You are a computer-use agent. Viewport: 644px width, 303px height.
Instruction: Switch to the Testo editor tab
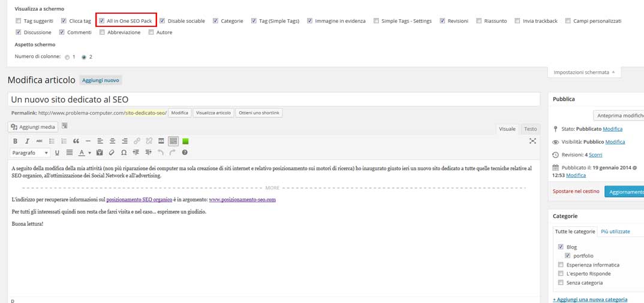tap(530, 129)
